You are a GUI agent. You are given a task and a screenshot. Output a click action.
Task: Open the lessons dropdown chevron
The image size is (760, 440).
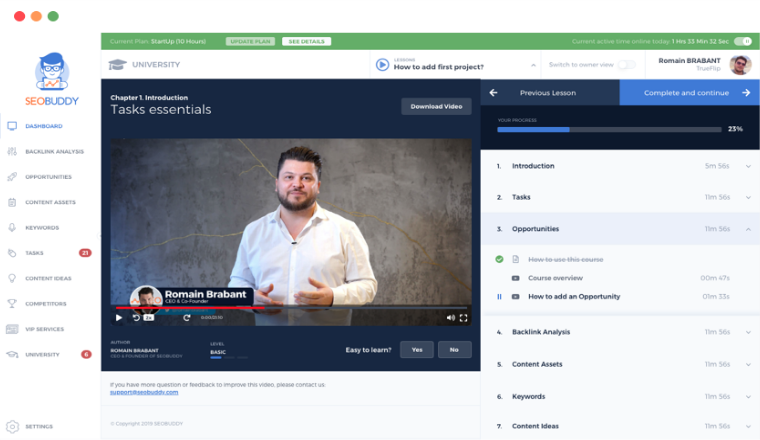pos(533,65)
